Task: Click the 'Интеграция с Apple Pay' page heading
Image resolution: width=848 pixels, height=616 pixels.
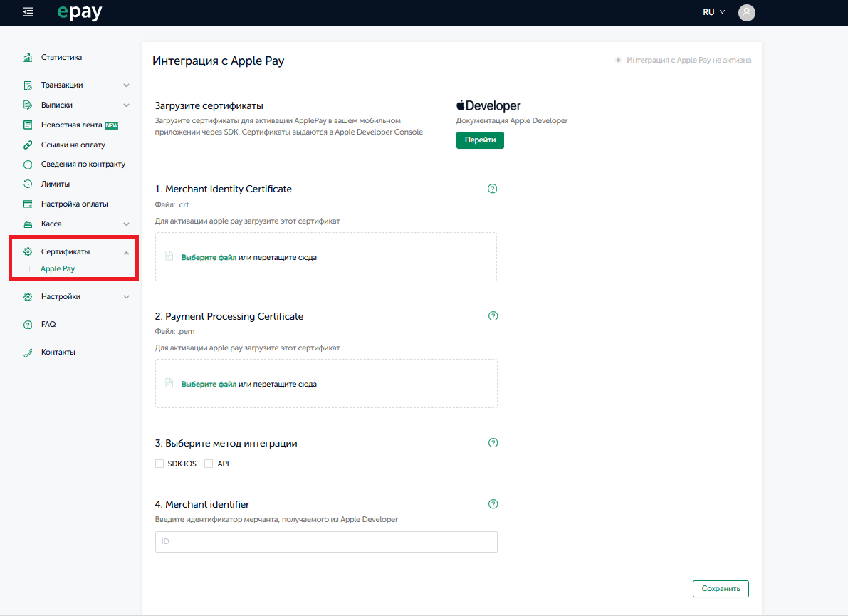Action: (x=219, y=61)
